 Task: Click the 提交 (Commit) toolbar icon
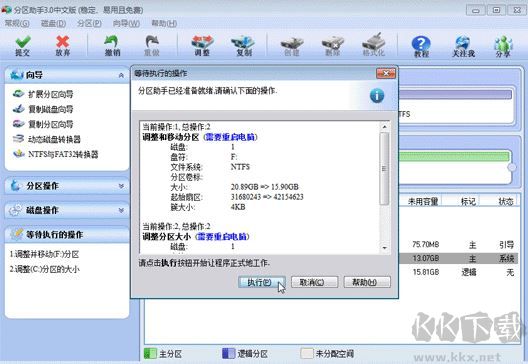tap(23, 45)
